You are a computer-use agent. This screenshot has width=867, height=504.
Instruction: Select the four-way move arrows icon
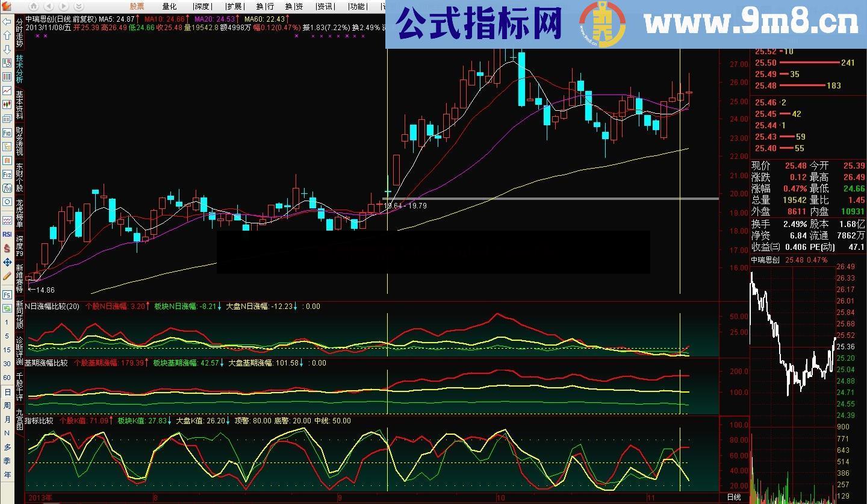click(x=7, y=262)
